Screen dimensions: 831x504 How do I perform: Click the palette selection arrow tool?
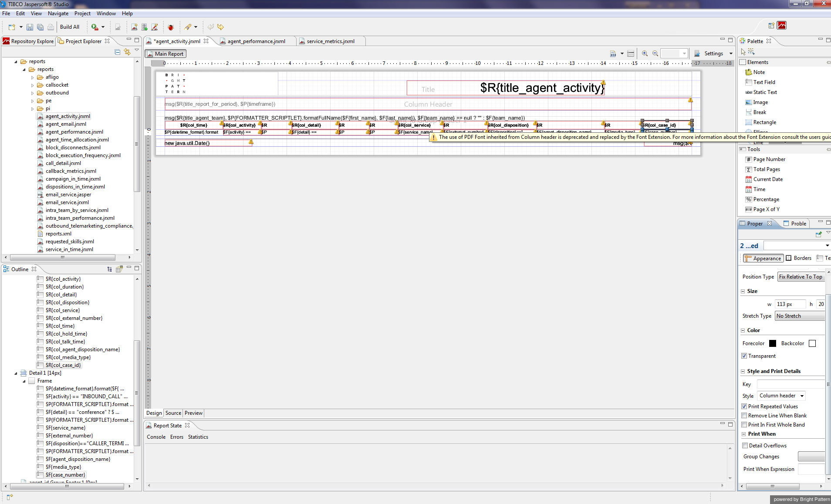[743, 52]
